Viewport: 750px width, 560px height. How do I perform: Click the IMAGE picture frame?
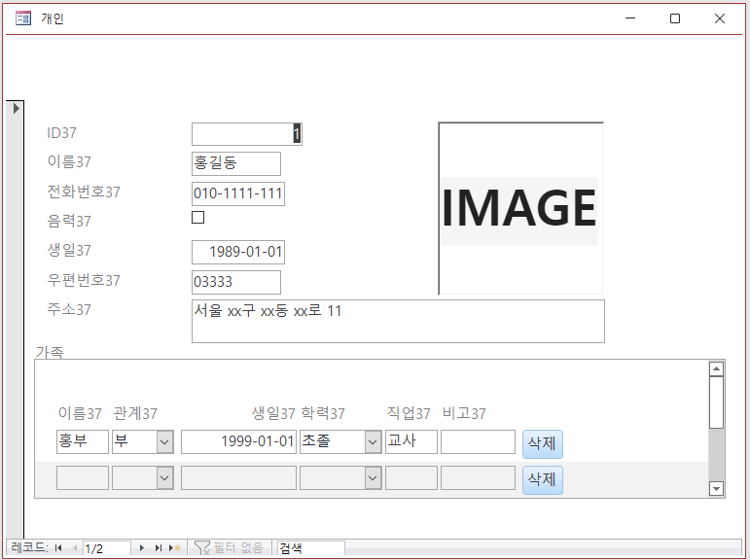pos(520,208)
